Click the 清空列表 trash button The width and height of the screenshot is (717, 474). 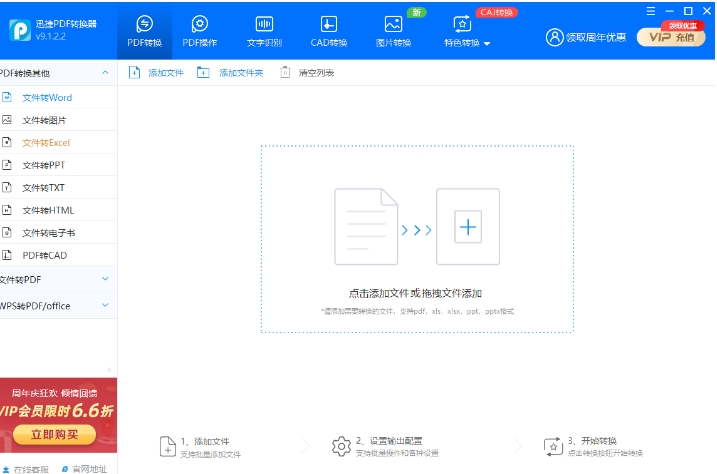pos(307,73)
